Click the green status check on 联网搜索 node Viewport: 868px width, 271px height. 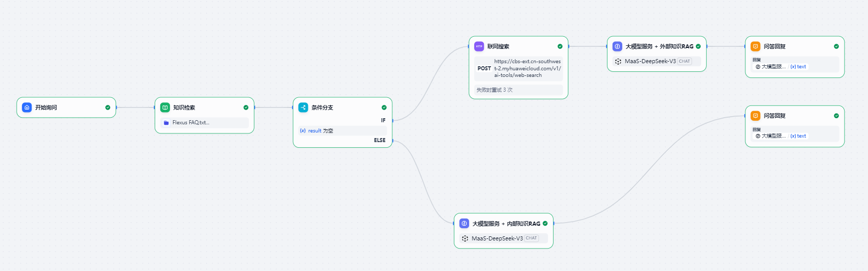[560, 46]
